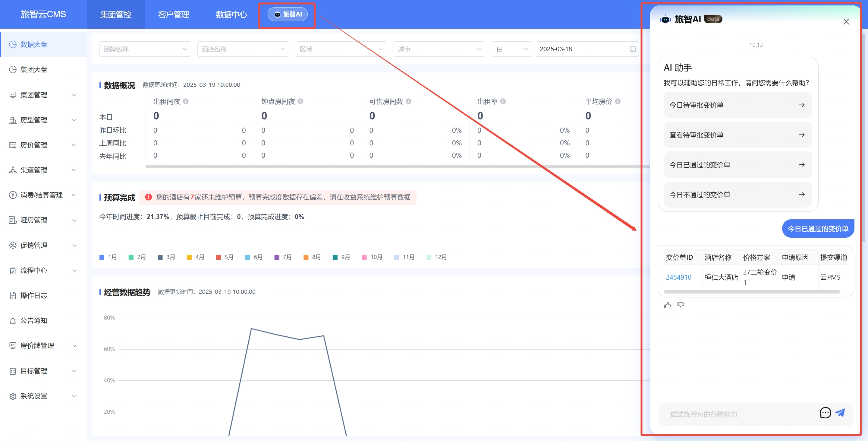The image size is (868, 441).
Task: Switch to the 集团管控 tab
Action: click(115, 14)
